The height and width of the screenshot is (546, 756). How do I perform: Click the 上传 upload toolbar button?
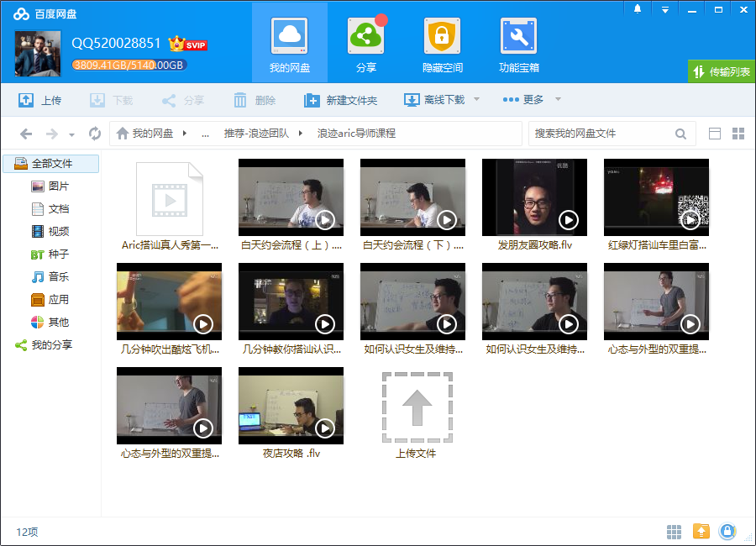pos(40,100)
